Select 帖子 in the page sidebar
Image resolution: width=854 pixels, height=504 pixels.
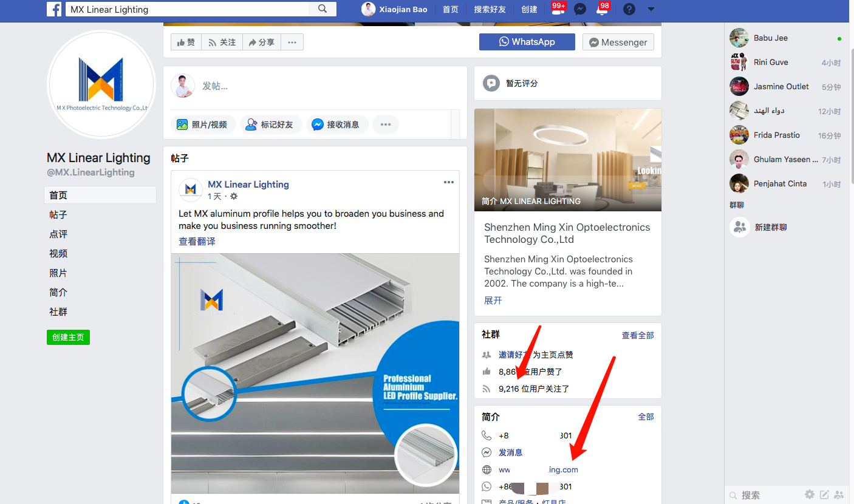58,214
